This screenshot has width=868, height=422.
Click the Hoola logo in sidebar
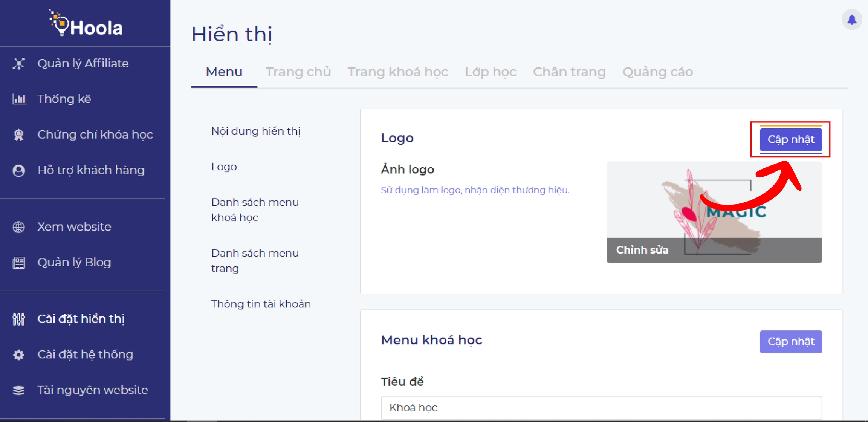click(x=86, y=24)
